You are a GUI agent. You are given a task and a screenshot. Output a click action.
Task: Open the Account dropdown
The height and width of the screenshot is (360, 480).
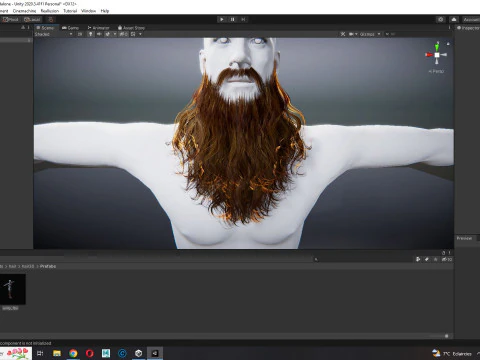(471, 19)
